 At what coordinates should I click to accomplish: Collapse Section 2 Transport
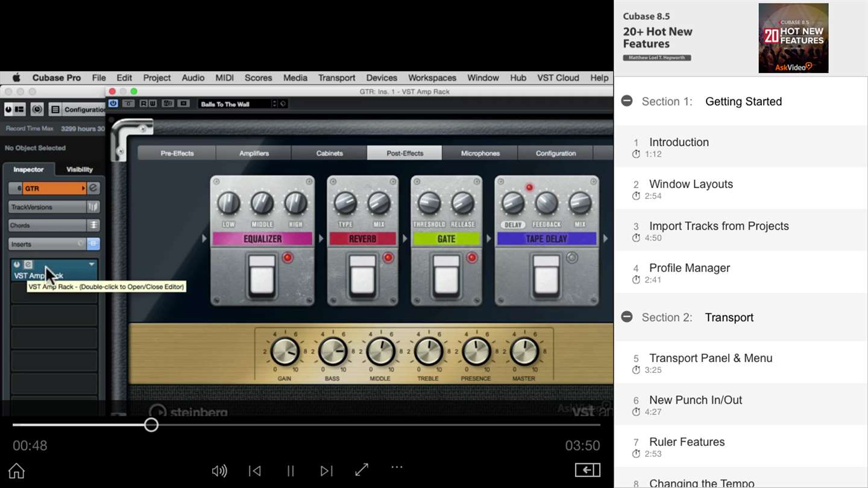click(x=627, y=317)
